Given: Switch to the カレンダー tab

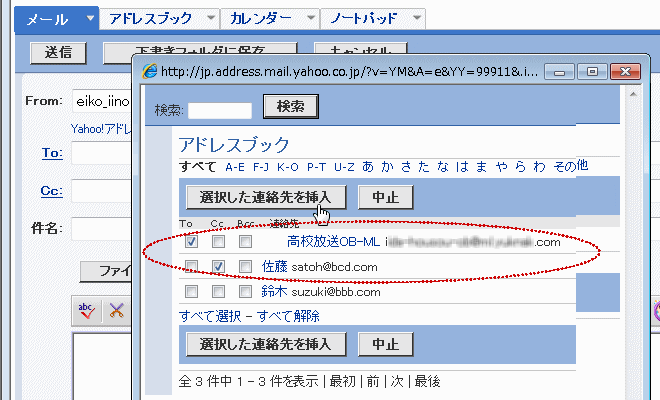Looking at the screenshot, I should [260, 19].
